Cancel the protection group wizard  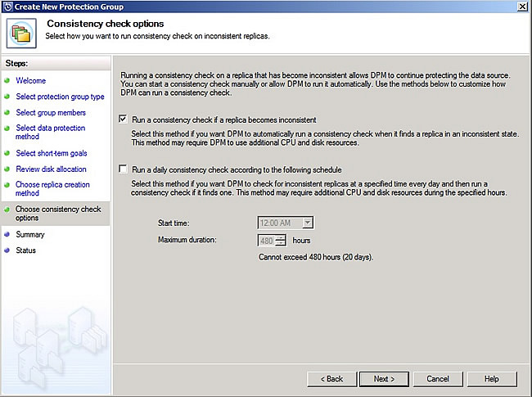437,379
